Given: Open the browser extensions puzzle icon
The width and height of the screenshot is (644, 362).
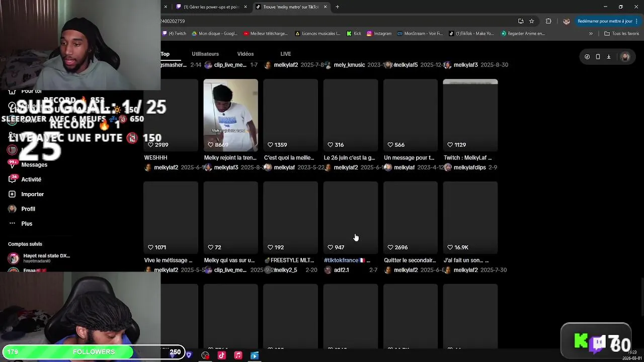Looking at the screenshot, I should pyautogui.click(x=548, y=21).
